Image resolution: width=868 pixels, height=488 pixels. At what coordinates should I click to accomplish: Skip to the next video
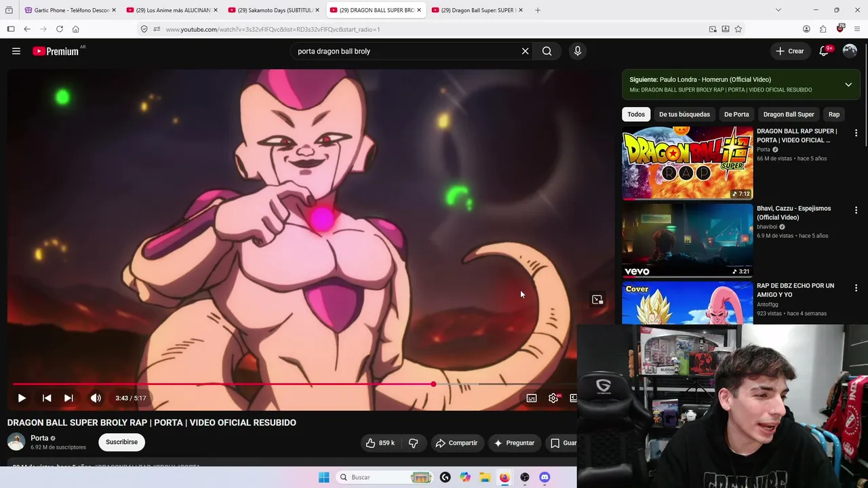68,398
